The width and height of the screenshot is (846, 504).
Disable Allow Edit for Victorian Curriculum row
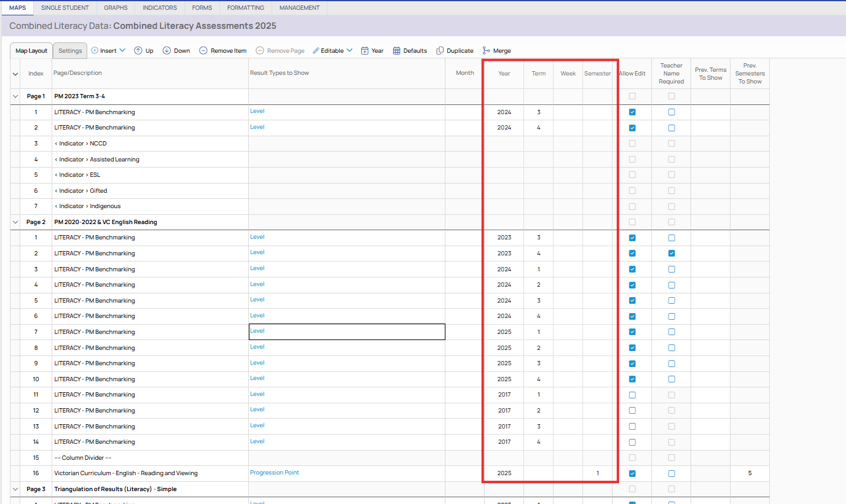632,473
